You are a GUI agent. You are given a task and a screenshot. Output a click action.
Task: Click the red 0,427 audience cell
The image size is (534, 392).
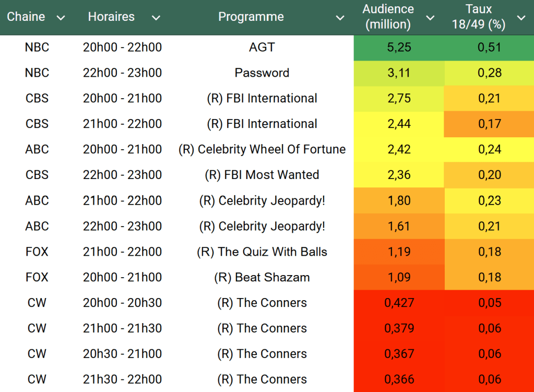[x=399, y=303]
